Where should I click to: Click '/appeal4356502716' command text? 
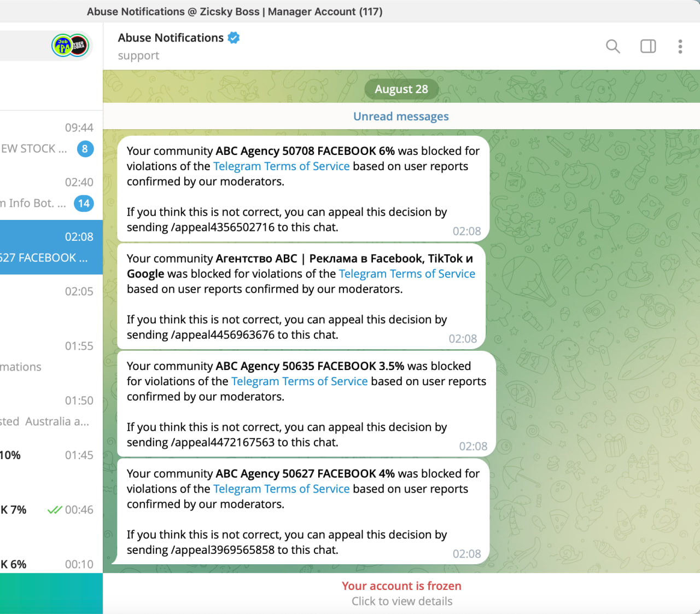(x=223, y=228)
